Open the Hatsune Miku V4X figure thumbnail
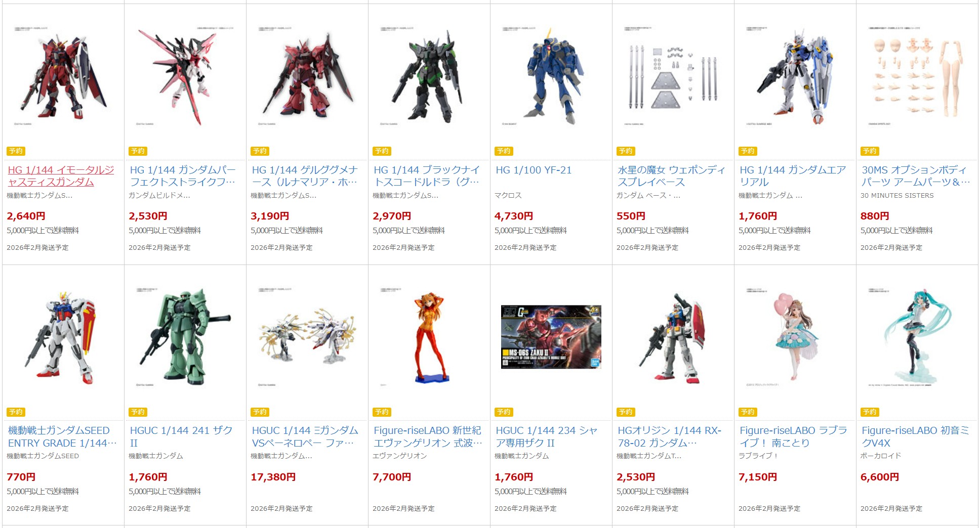 (x=917, y=337)
